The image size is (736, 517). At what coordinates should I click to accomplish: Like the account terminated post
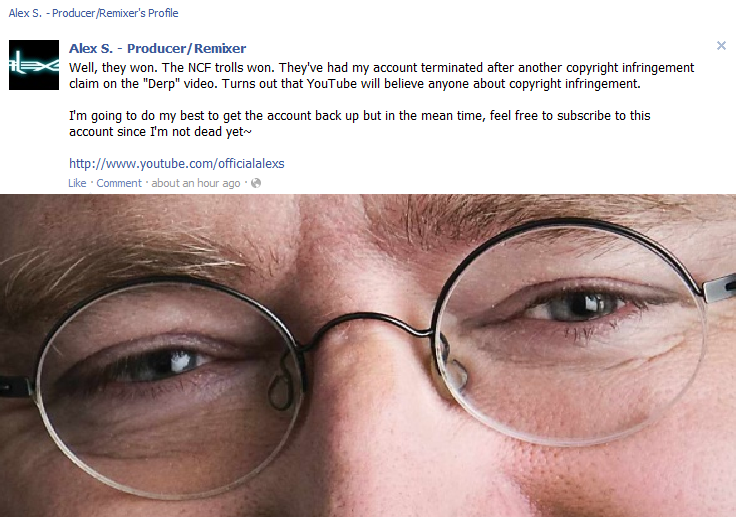(77, 183)
